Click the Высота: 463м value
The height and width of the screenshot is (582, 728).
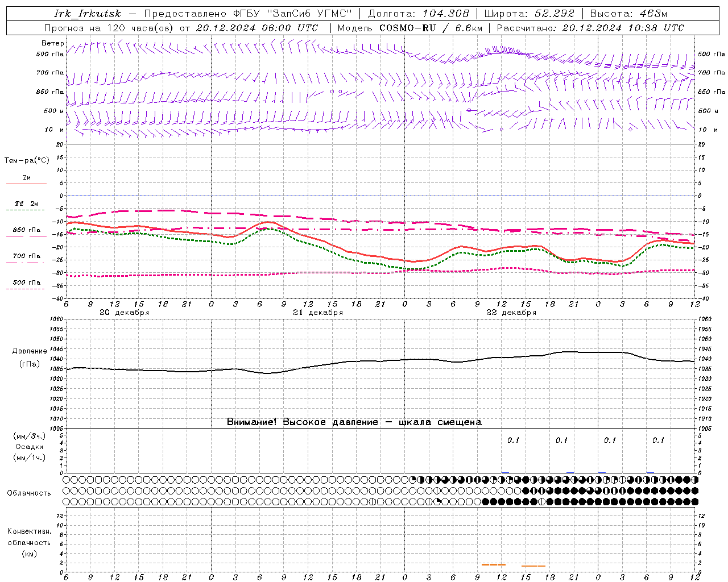click(628, 14)
